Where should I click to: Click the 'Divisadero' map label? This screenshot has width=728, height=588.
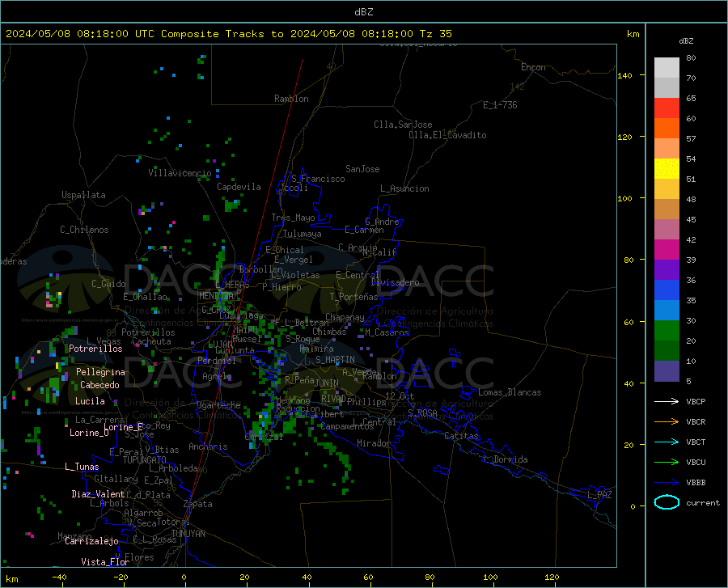[x=395, y=282]
